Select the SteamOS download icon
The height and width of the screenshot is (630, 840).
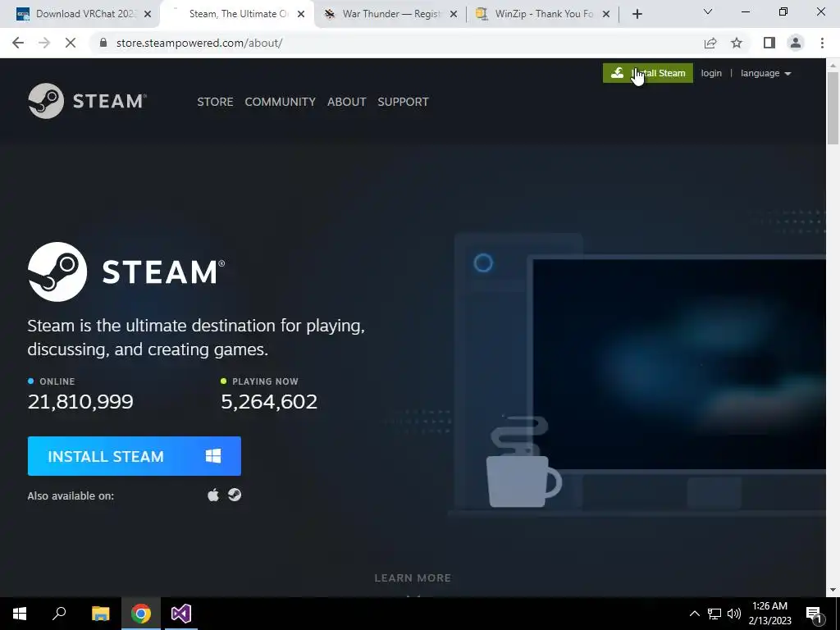click(235, 495)
